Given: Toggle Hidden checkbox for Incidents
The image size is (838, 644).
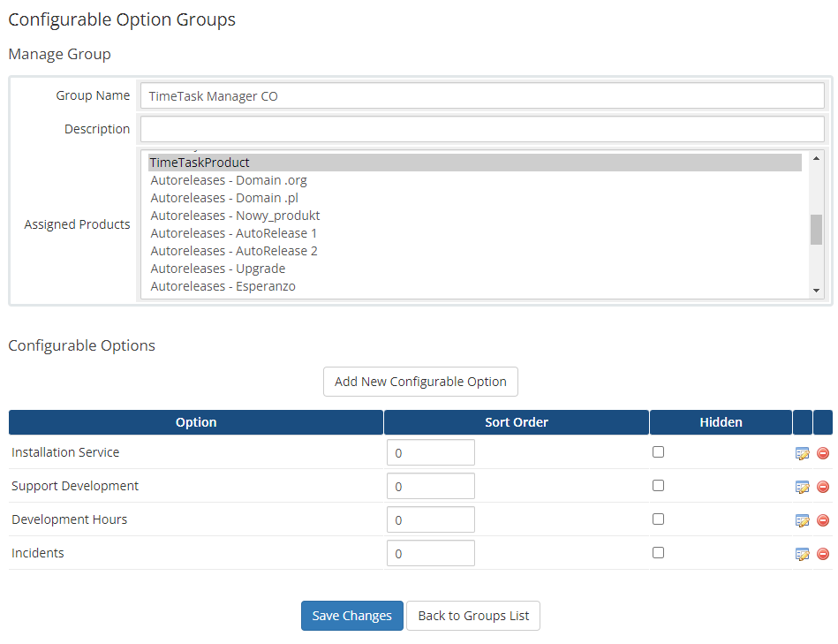Looking at the screenshot, I should pos(659,553).
